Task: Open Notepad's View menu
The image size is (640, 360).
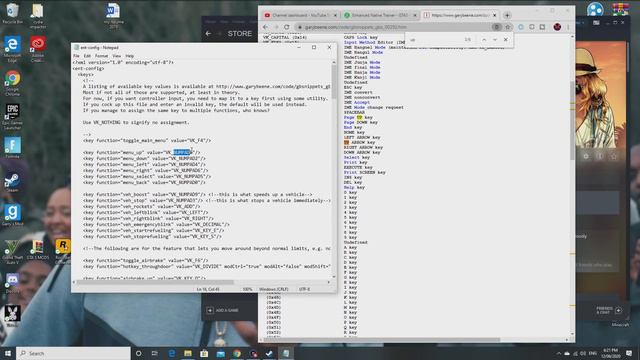Action: click(x=116, y=56)
